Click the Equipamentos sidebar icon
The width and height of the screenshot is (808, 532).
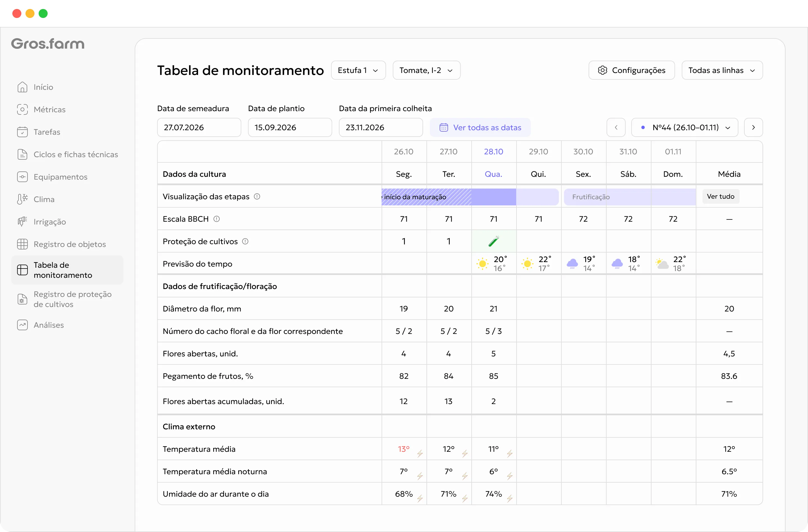tap(22, 177)
